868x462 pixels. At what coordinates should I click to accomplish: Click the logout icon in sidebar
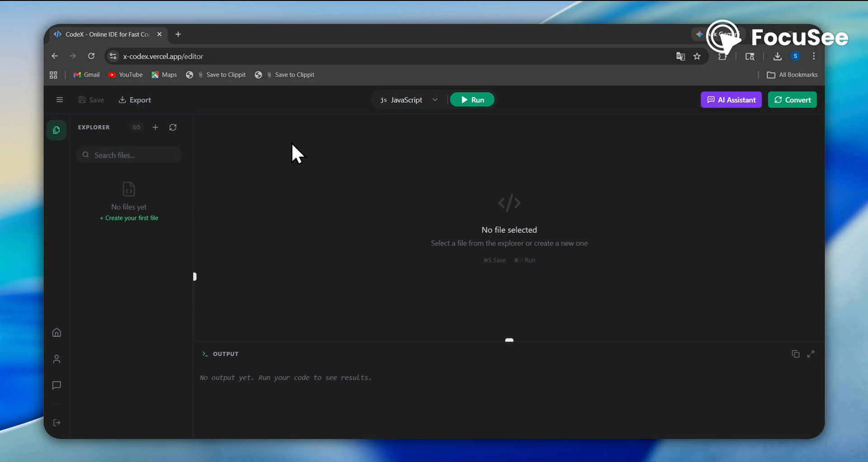point(57,423)
